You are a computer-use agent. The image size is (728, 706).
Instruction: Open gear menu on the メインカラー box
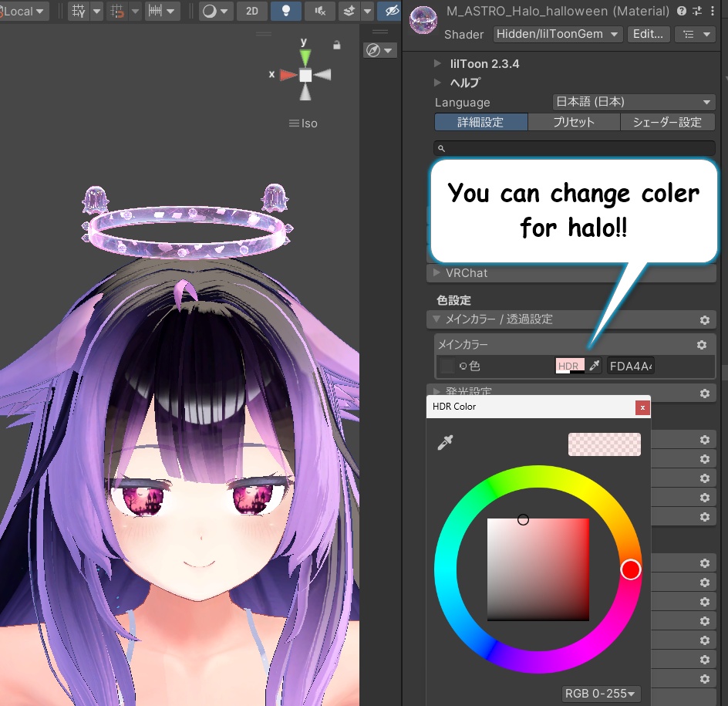[x=702, y=345]
